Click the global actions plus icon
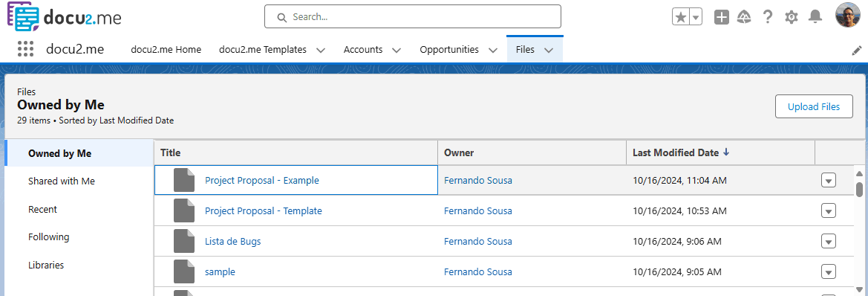This screenshot has width=868, height=296. click(721, 17)
